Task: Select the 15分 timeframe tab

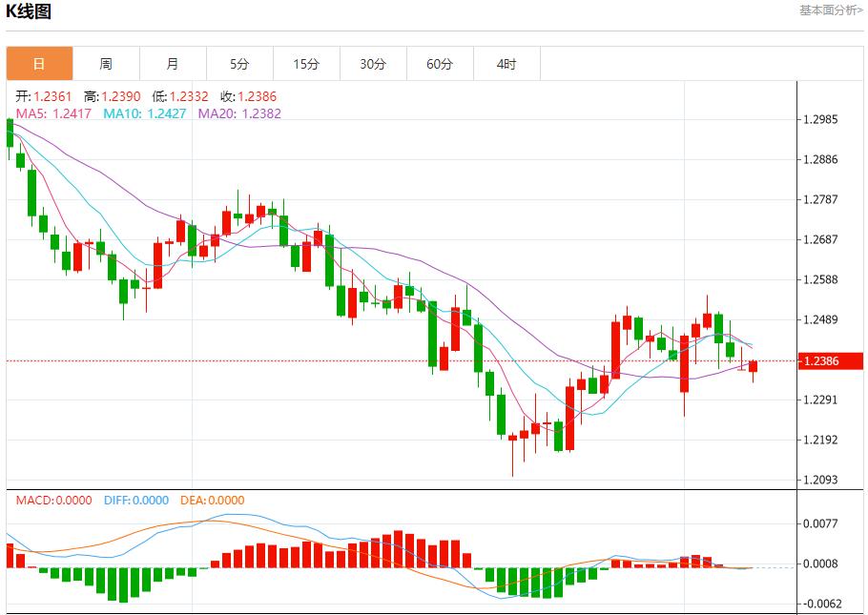Action: [306, 64]
